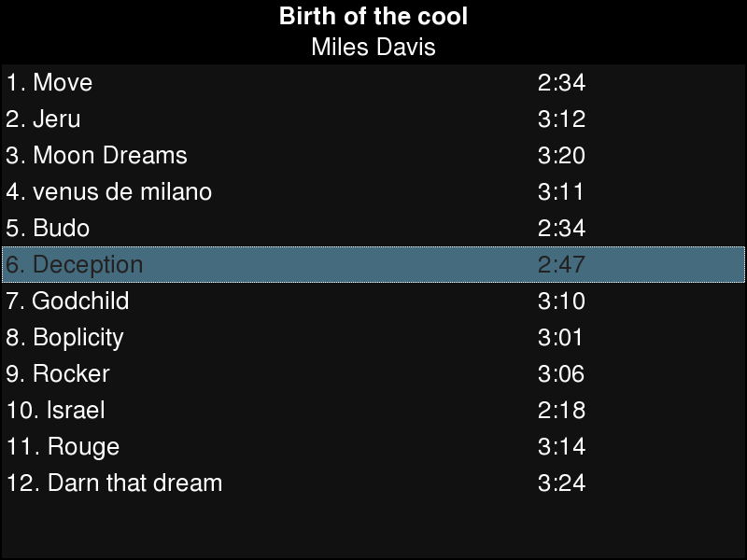Image resolution: width=747 pixels, height=560 pixels.
Task: Click the 2:18 duration of Israel
Action: click(561, 410)
